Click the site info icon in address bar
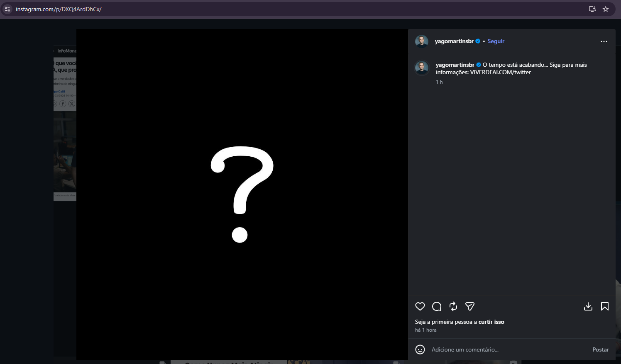621x364 pixels. tap(7, 9)
